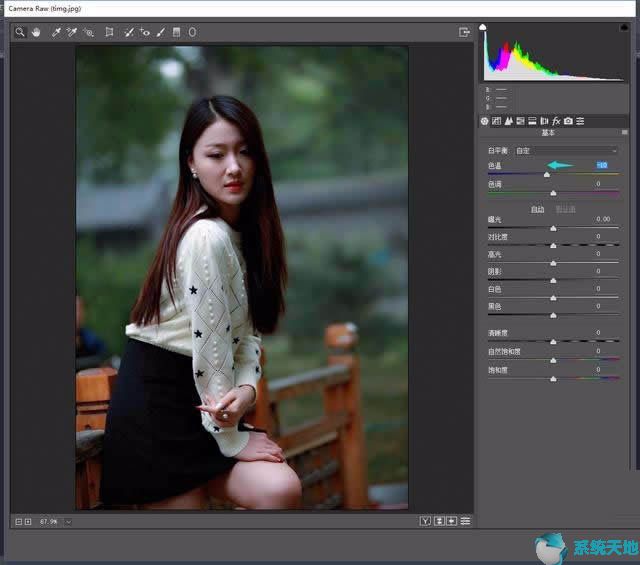Viewport: 640px width, 565px height.
Task: Adjust the shadows (阴影) slider handle
Action: [x=553, y=280]
